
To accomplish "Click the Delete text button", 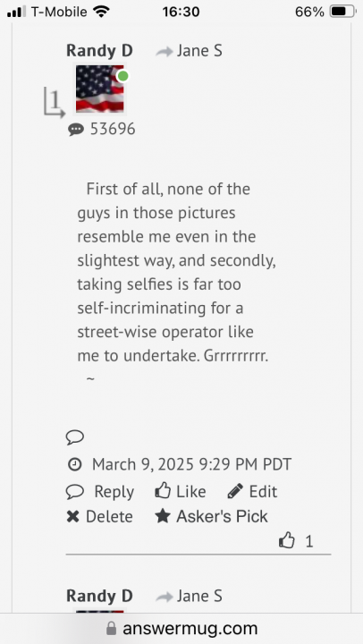I will coord(109,517).
